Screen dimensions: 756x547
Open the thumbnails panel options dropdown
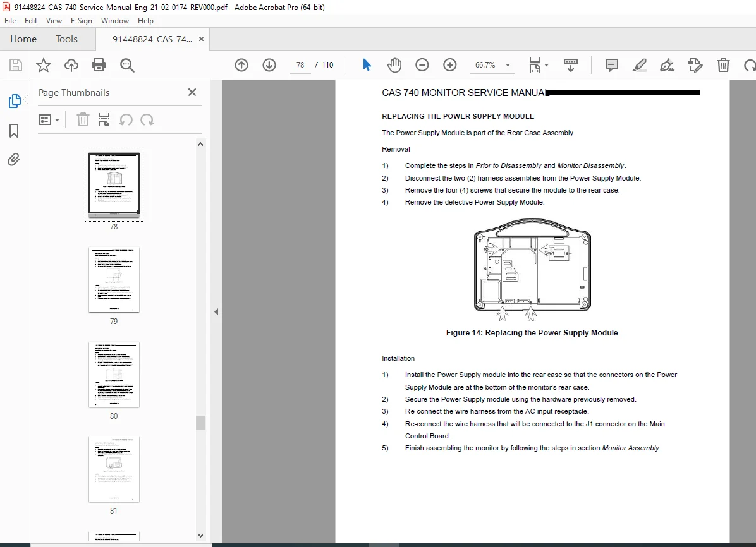pyautogui.click(x=49, y=119)
